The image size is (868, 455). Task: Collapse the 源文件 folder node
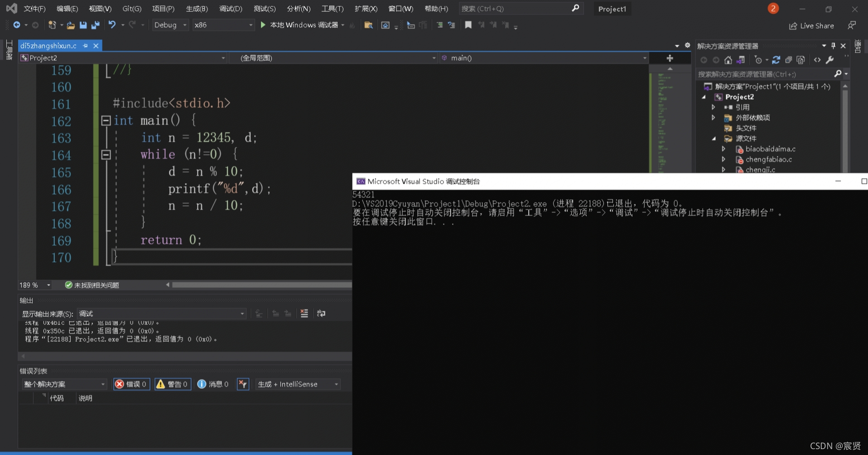click(714, 139)
